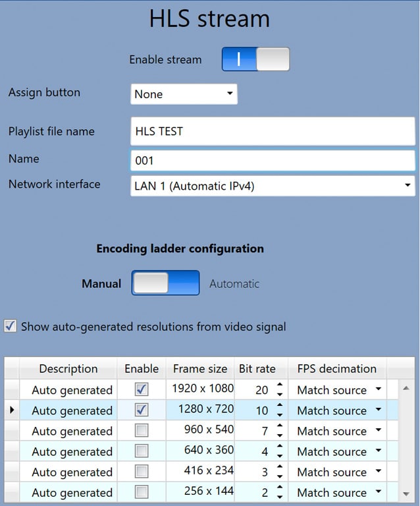Screen dimensions: 420x506
Task: Enable the 960 x 540 resolution
Action: 141,431
